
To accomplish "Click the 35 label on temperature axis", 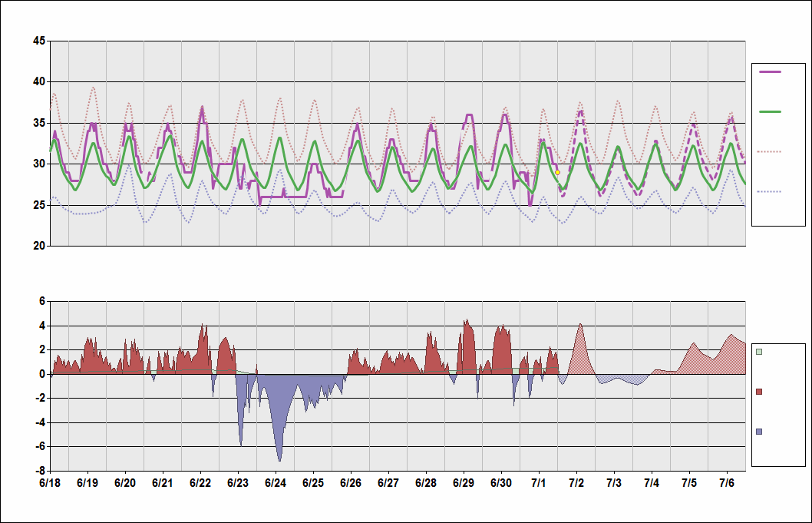I will 39,123.
